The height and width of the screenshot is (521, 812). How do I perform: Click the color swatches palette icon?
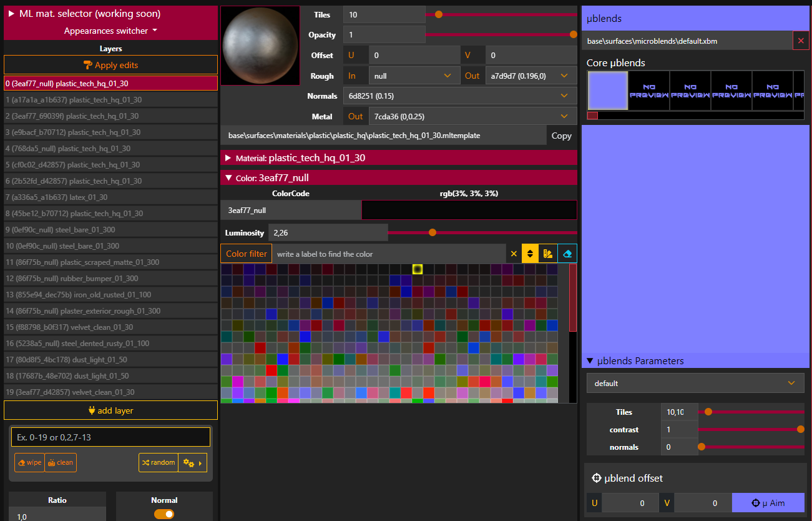pos(548,254)
